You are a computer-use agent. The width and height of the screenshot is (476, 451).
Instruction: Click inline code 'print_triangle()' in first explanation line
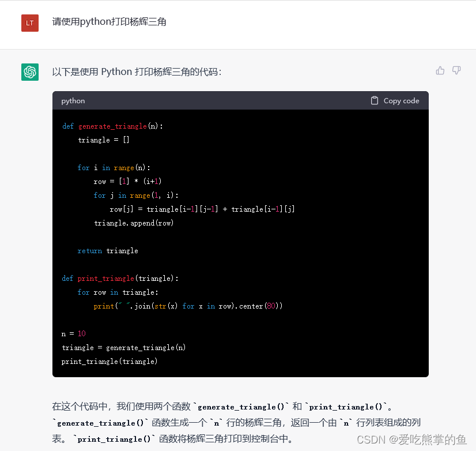pos(345,407)
